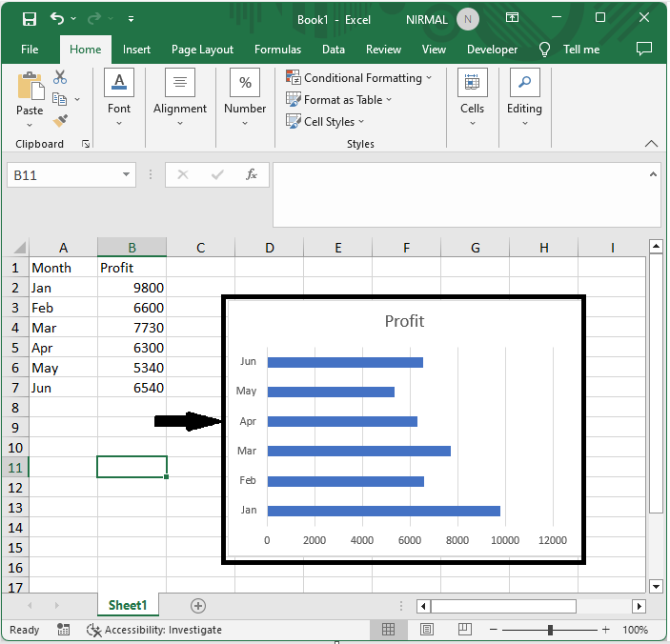Screen dimensions: 670x644
Task: Click the Name Box showing B11
Action: pyautogui.click(x=64, y=175)
